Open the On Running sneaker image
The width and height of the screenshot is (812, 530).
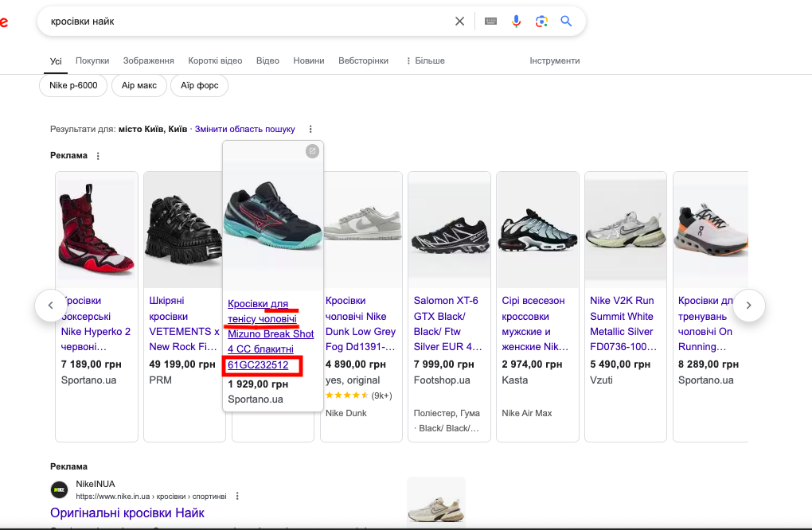[x=711, y=230]
